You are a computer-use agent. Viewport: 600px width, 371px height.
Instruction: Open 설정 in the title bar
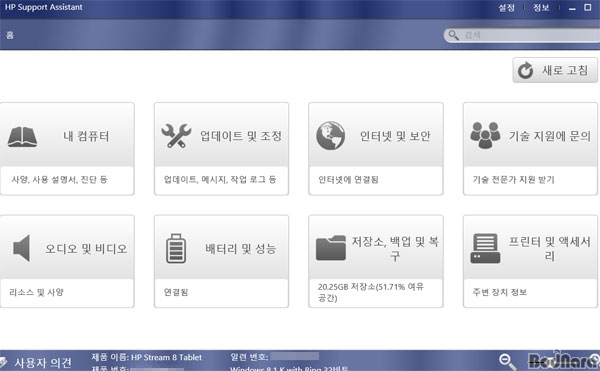point(507,8)
